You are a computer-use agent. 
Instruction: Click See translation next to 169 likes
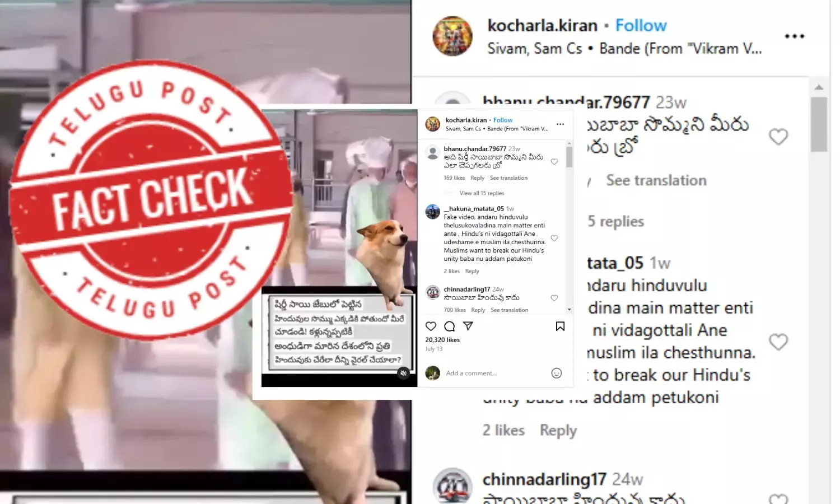pos(508,178)
